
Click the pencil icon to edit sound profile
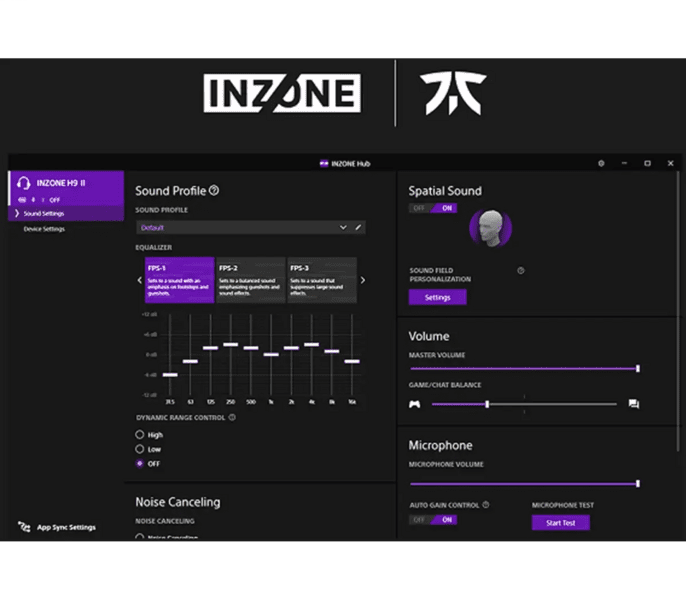(x=359, y=227)
